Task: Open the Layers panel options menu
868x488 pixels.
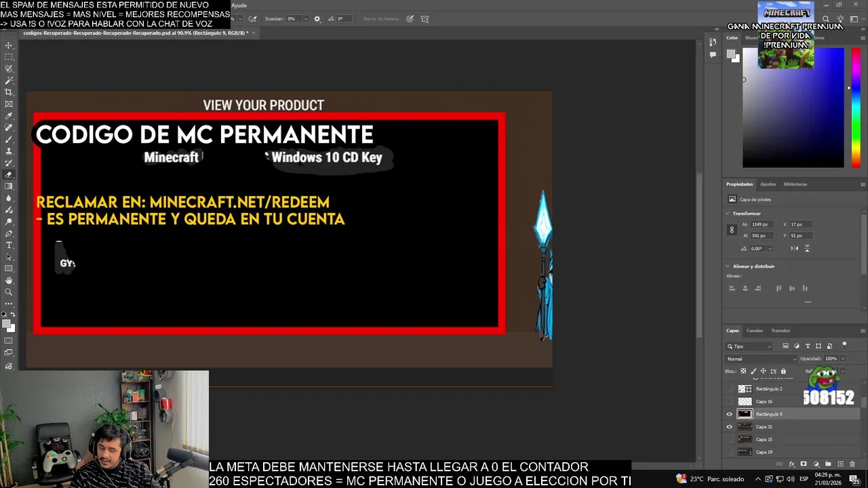Action: coord(863,331)
